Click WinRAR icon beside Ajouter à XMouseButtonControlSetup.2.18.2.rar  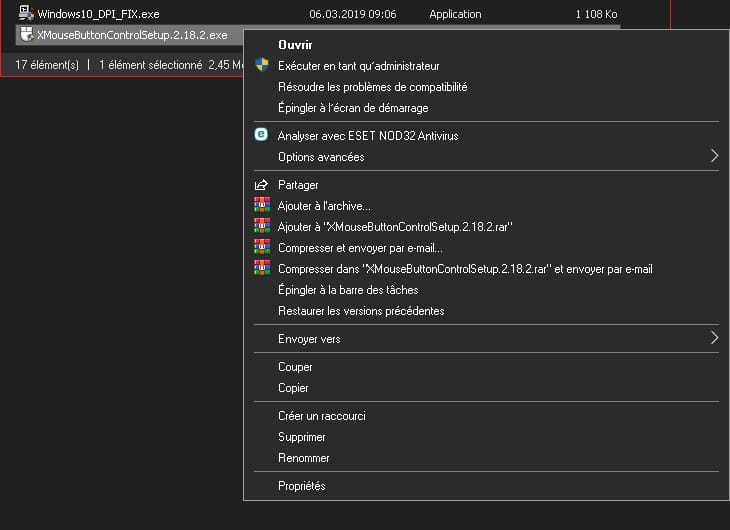point(262,225)
